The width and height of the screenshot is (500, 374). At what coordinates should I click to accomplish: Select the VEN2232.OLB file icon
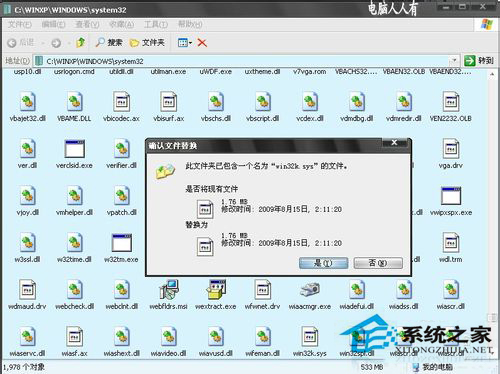tap(451, 101)
